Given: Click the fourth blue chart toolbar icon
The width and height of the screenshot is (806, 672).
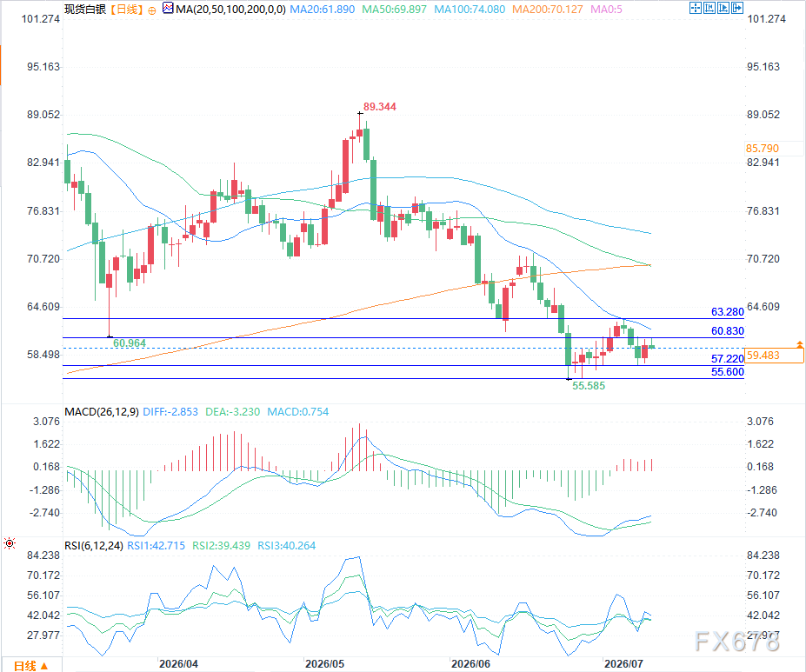Looking at the screenshot, I should pos(736,8).
